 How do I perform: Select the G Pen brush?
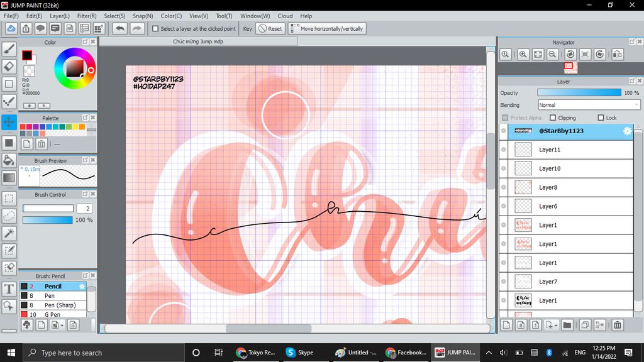53,314
